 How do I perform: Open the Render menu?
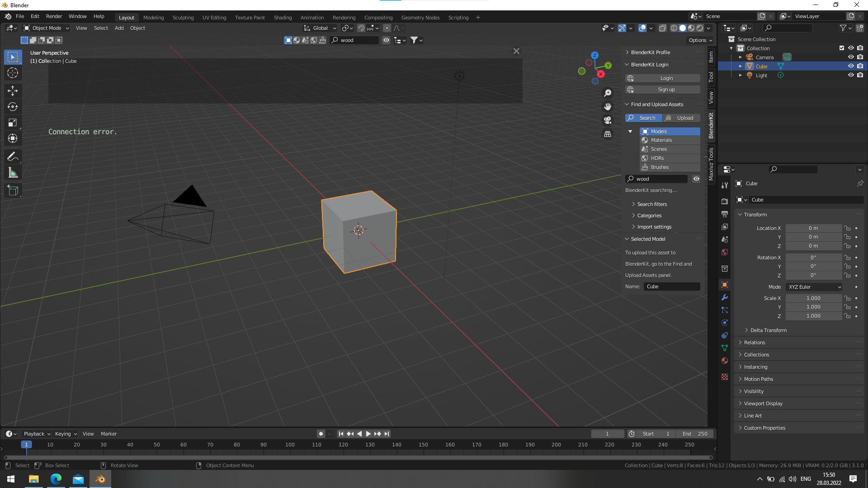click(54, 16)
